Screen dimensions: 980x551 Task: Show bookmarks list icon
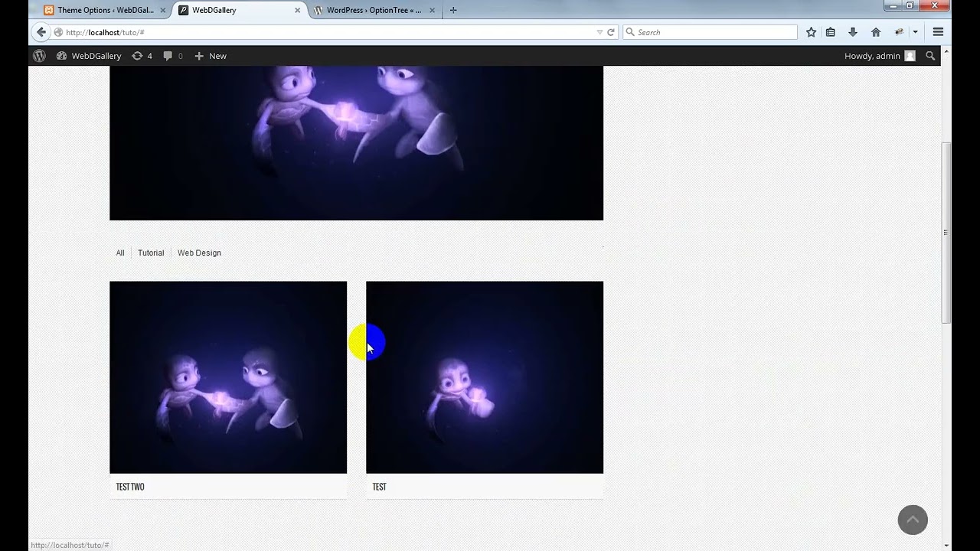click(831, 32)
